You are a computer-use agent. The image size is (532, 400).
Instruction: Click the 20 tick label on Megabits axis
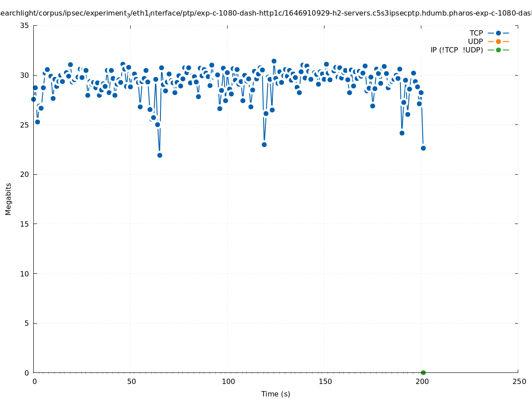(x=25, y=174)
